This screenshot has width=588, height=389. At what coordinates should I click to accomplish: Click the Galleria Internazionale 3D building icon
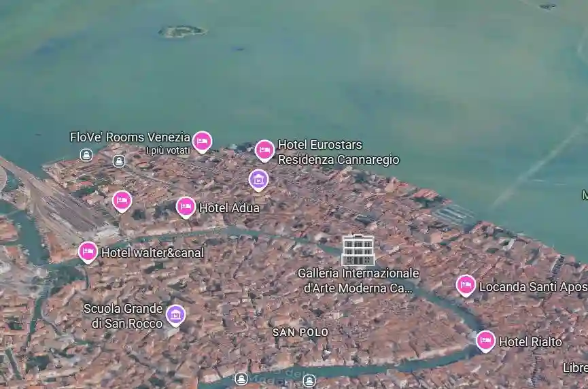tap(358, 250)
